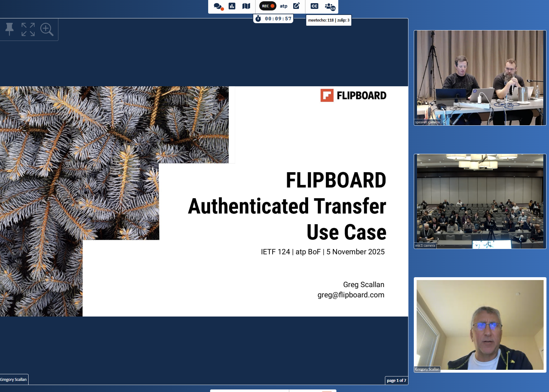Open the chat panel icon

(x=218, y=6)
